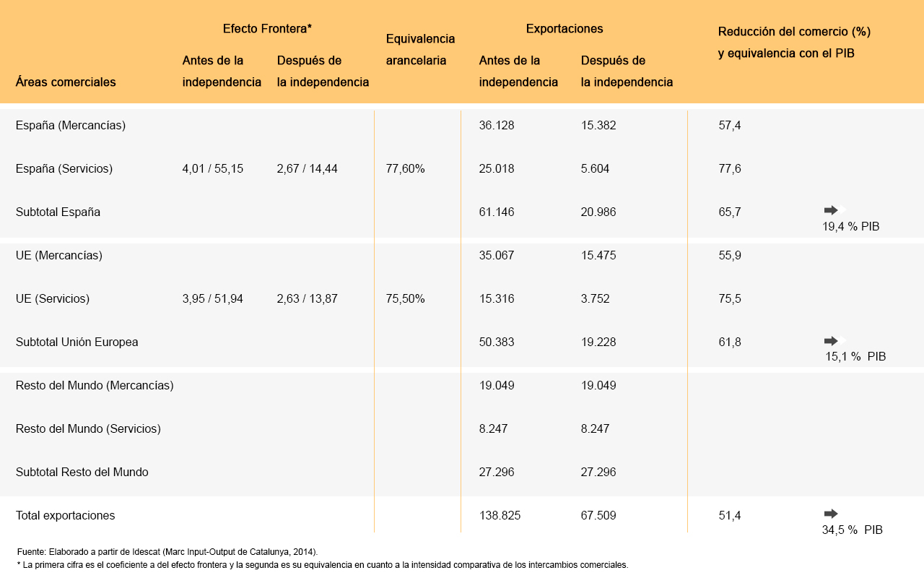
Task: Select the 138.825 total exports value
Action: [500, 515]
